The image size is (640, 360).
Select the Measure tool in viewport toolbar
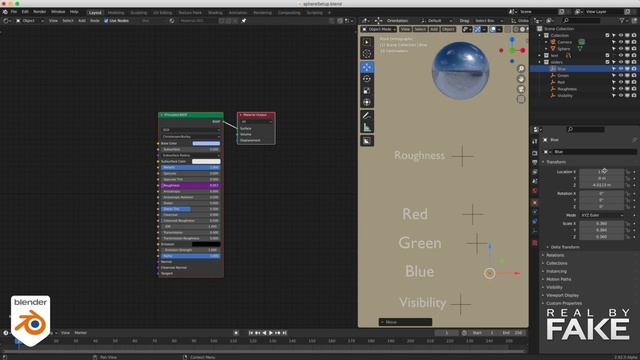[x=367, y=127]
